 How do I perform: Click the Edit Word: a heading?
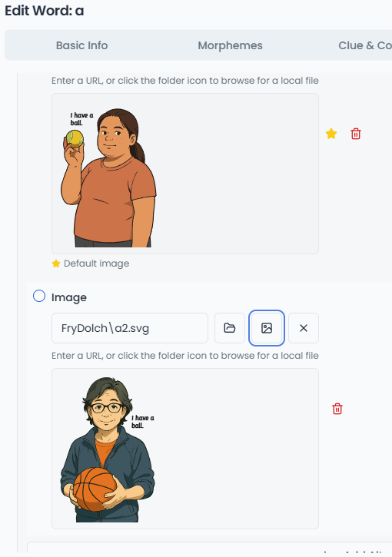pyautogui.click(x=45, y=11)
